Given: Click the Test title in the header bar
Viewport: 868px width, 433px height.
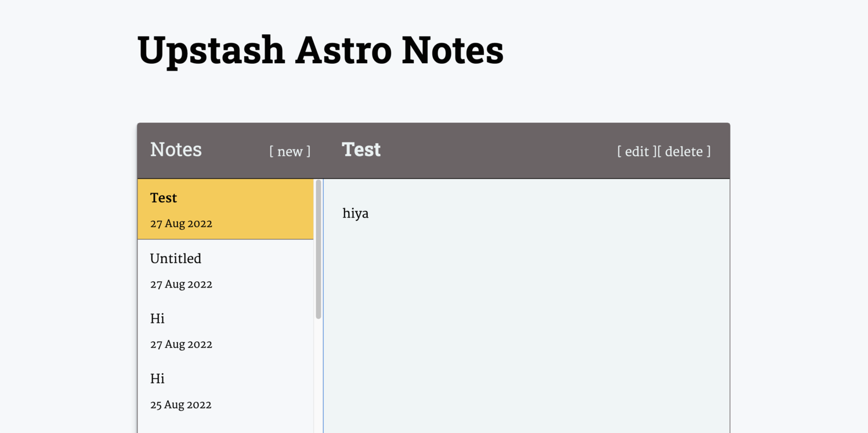Looking at the screenshot, I should coord(361,149).
